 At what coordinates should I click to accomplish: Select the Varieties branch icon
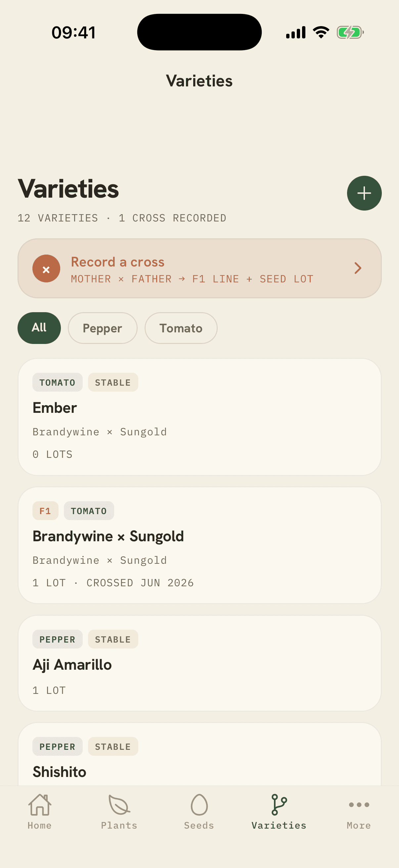279,805
